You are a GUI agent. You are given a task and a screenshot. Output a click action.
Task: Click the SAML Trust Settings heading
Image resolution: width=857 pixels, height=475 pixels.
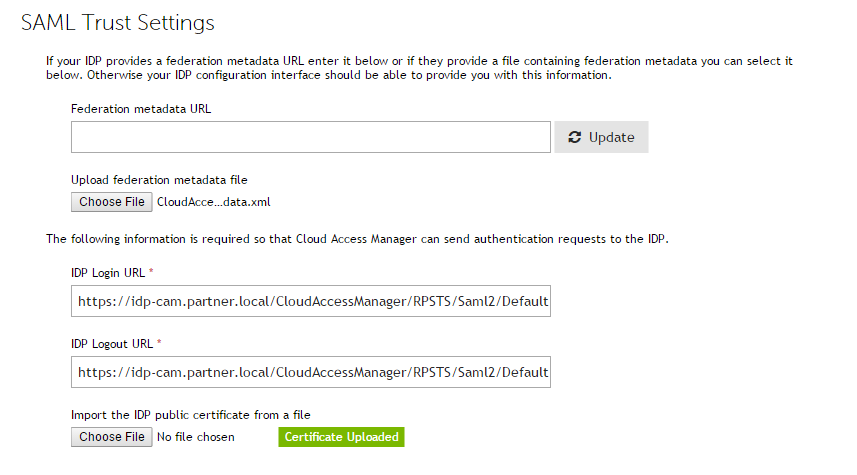[x=118, y=21]
